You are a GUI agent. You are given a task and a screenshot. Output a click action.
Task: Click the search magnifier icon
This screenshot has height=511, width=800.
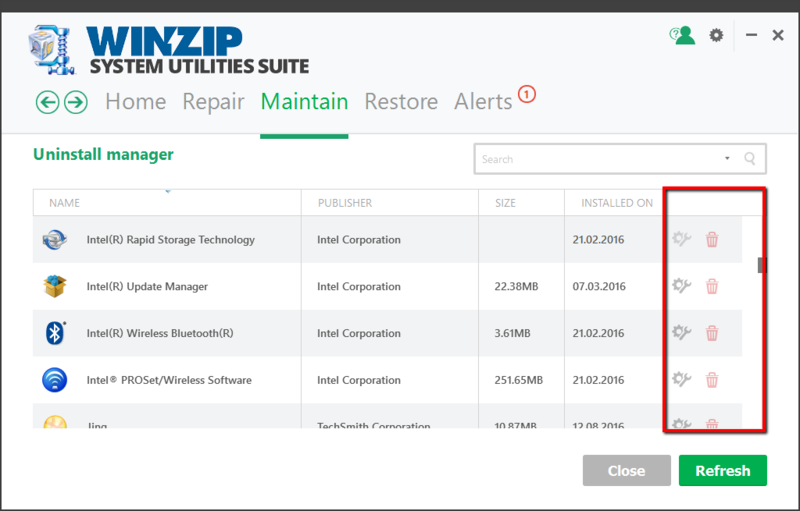[x=749, y=159]
